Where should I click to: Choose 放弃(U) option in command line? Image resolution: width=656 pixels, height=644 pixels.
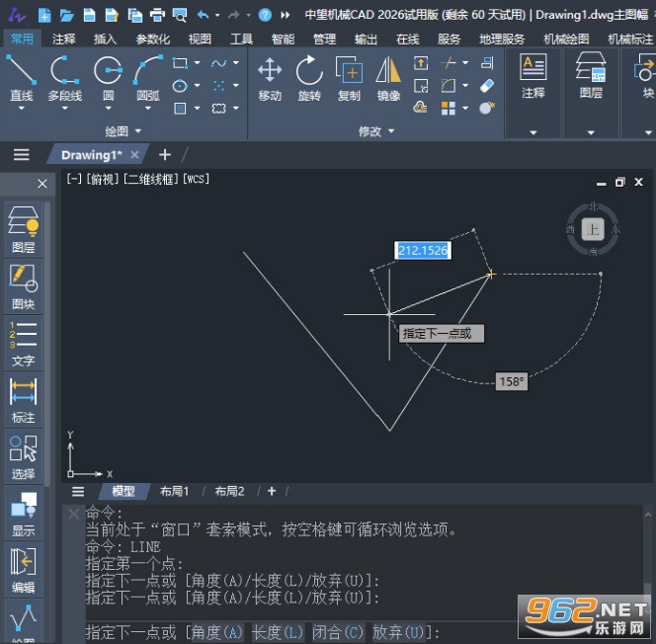[x=399, y=632]
